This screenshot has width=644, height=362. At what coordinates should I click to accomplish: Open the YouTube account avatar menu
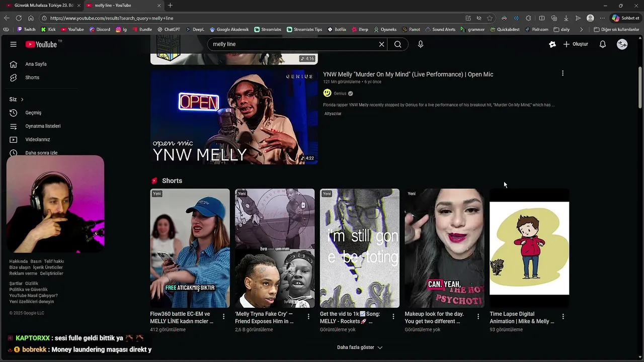622,44
